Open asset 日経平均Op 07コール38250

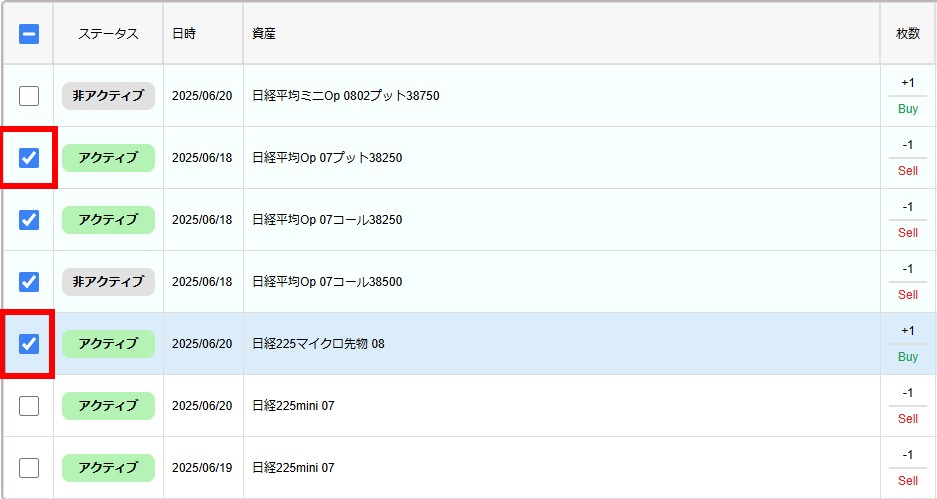[x=327, y=220]
